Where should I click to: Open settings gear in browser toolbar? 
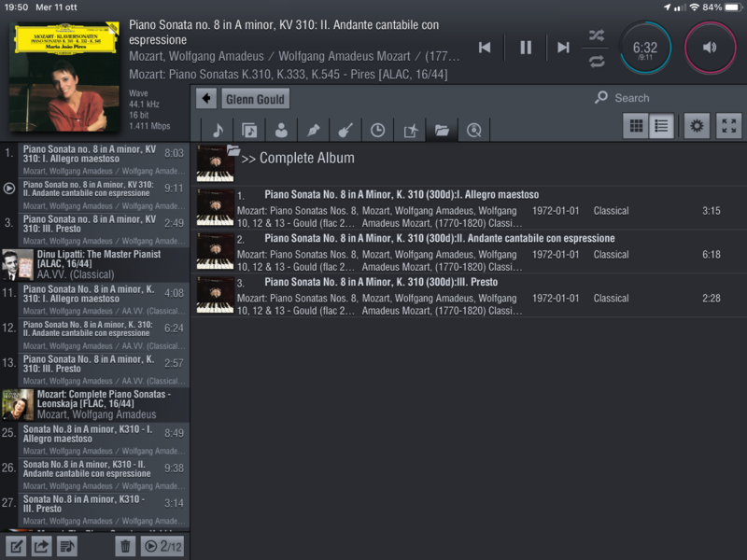coord(697,126)
